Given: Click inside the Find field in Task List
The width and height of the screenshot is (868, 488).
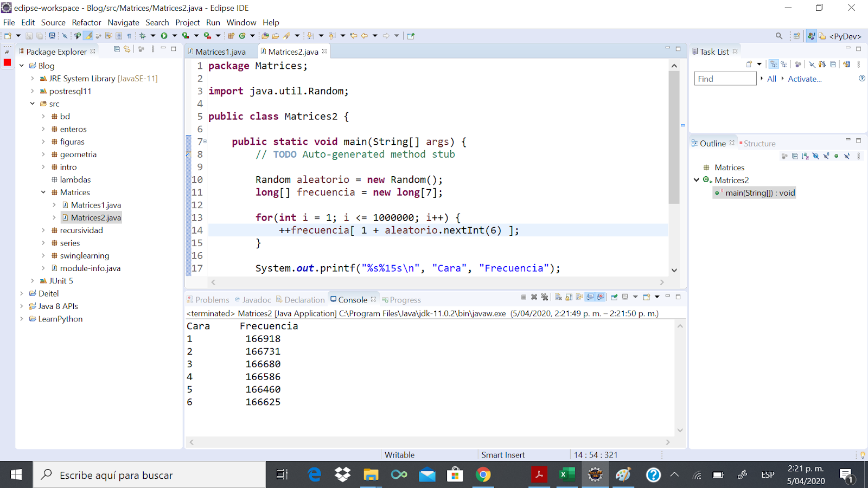Looking at the screenshot, I should click(x=725, y=78).
